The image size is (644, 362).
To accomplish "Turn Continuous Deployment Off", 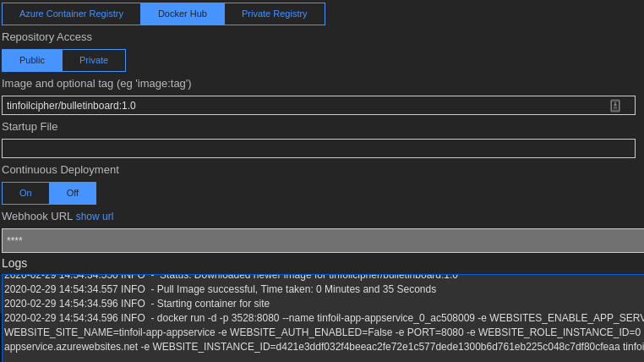I will point(73,193).
